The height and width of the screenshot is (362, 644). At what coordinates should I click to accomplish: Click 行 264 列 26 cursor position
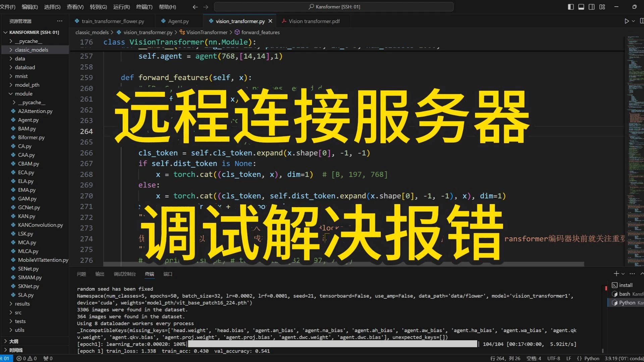point(505,358)
